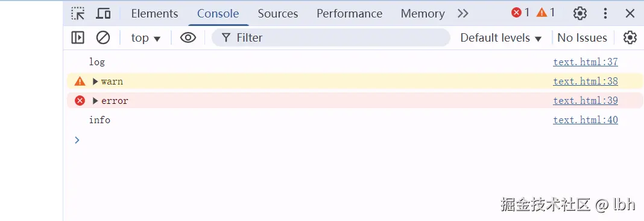Show the console sidebar panel
The width and height of the screenshot is (644, 221).
point(78,37)
